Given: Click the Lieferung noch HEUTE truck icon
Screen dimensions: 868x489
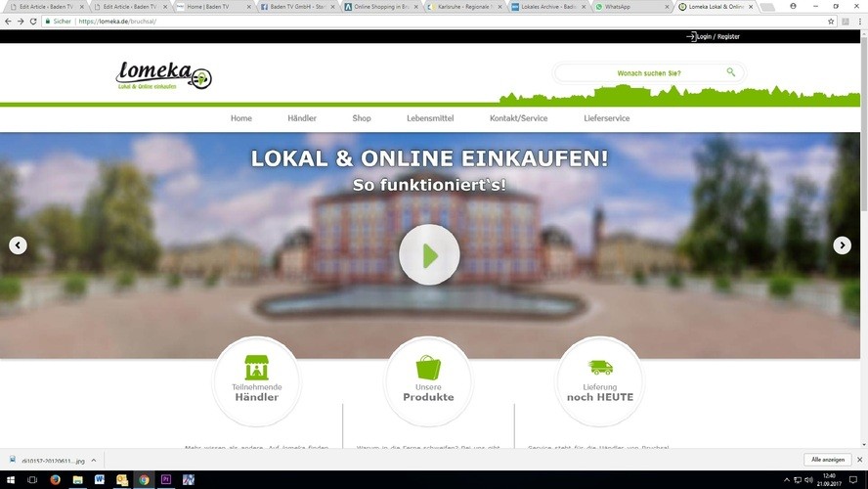Looking at the screenshot, I should click(600, 368).
